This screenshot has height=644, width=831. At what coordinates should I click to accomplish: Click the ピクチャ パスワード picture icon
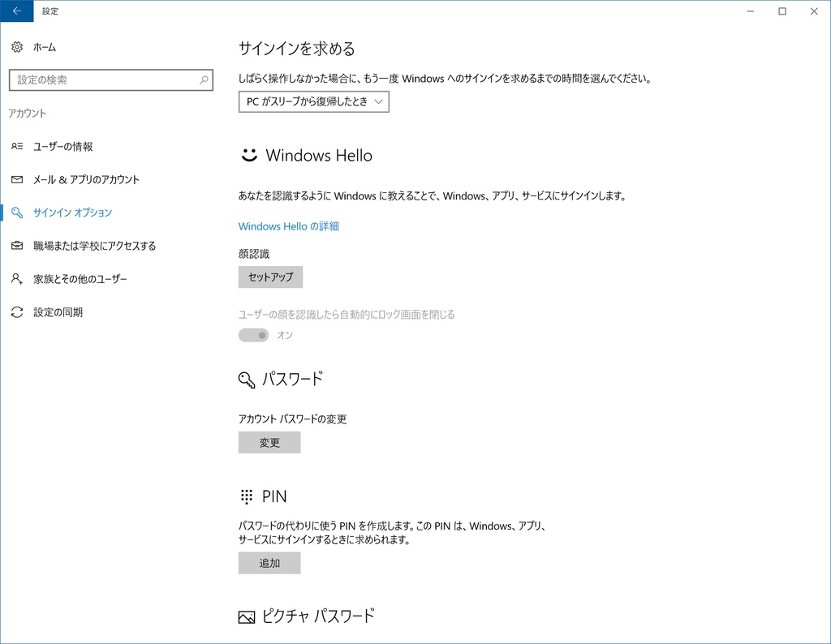(x=247, y=617)
